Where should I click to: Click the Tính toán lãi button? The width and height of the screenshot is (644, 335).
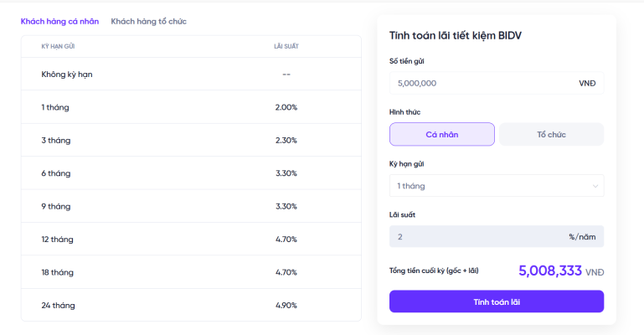point(497,301)
